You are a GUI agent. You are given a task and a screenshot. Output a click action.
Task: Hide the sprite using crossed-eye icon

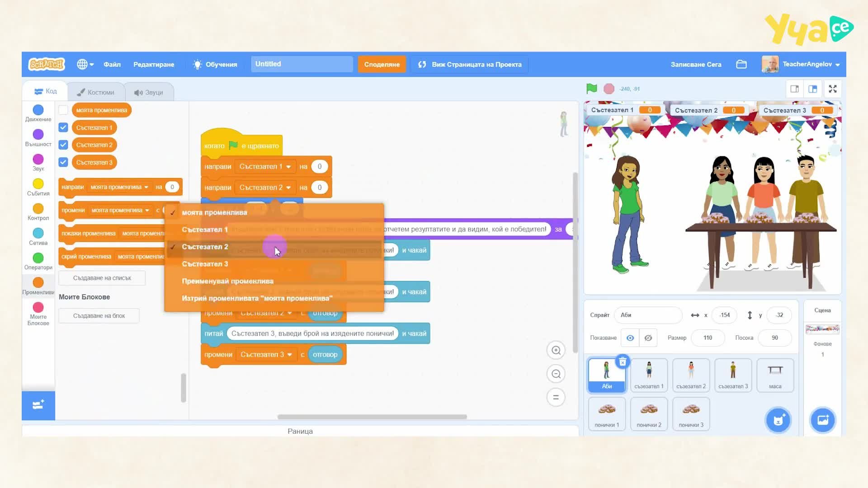(648, 338)
